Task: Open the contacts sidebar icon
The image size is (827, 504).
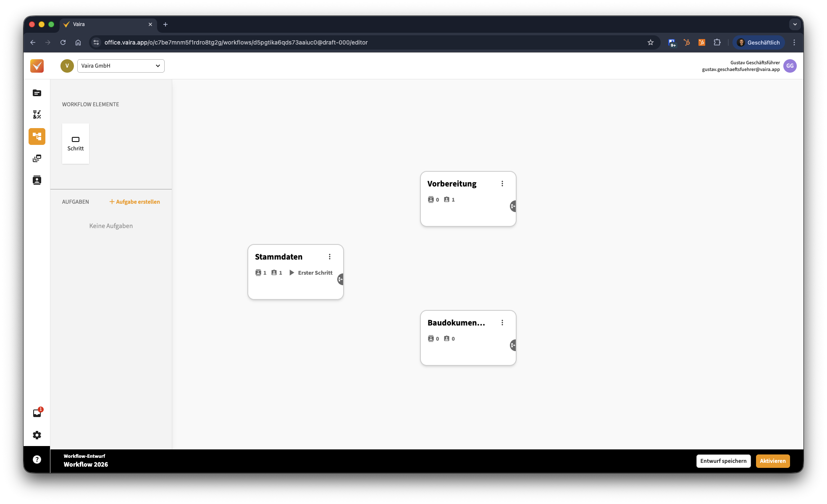Action: 37,180
